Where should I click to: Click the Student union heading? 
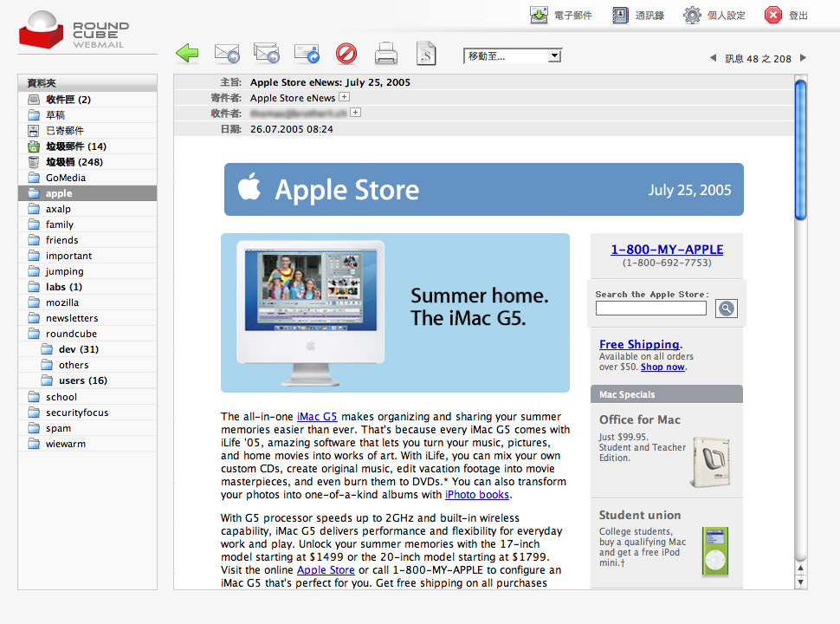(640, 515)
